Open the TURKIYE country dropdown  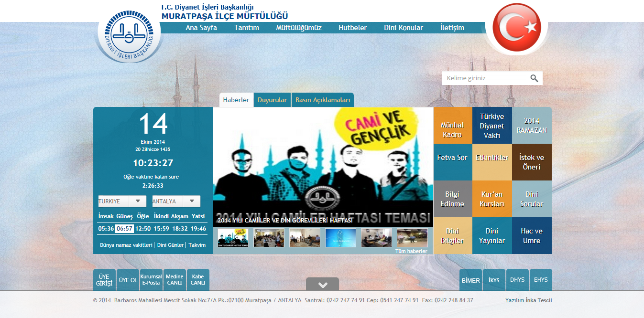[x=122, y=201]
